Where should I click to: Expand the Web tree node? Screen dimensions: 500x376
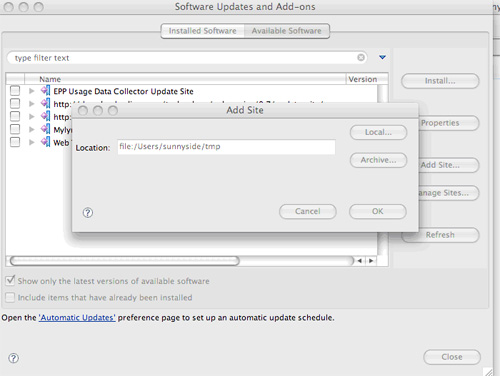click(x=32, y=142)
